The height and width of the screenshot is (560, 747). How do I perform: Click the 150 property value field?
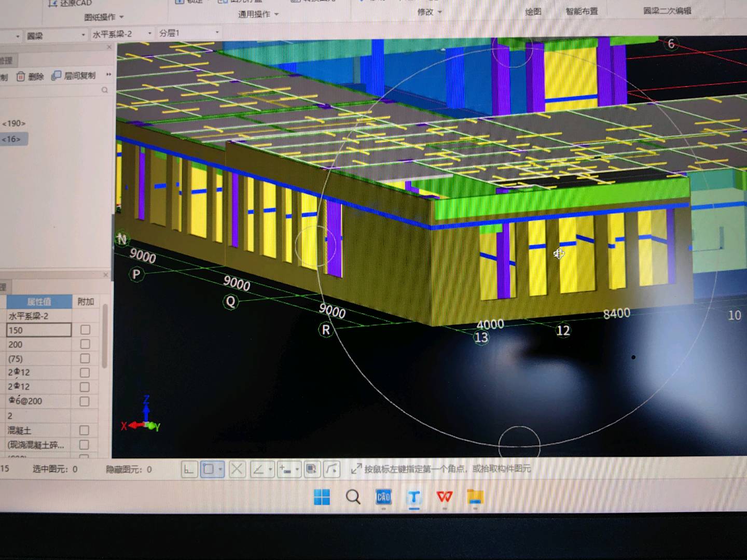[39, 330]
